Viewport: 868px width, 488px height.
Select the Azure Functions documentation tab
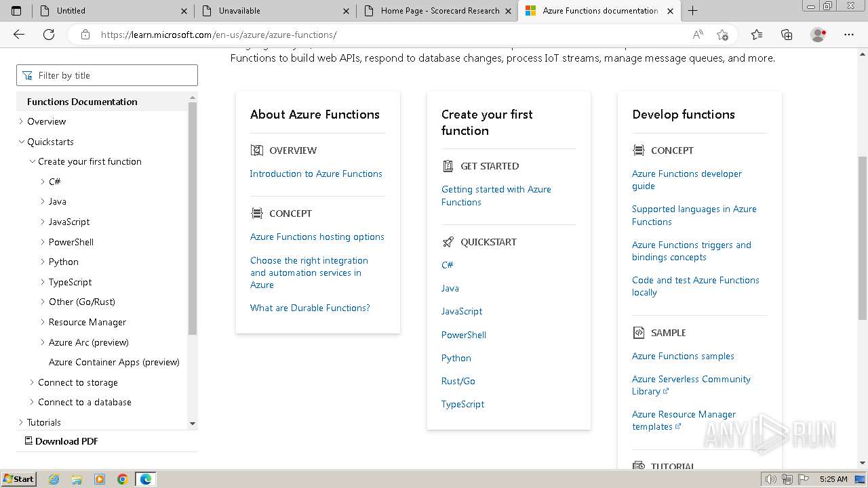point(599,11)
